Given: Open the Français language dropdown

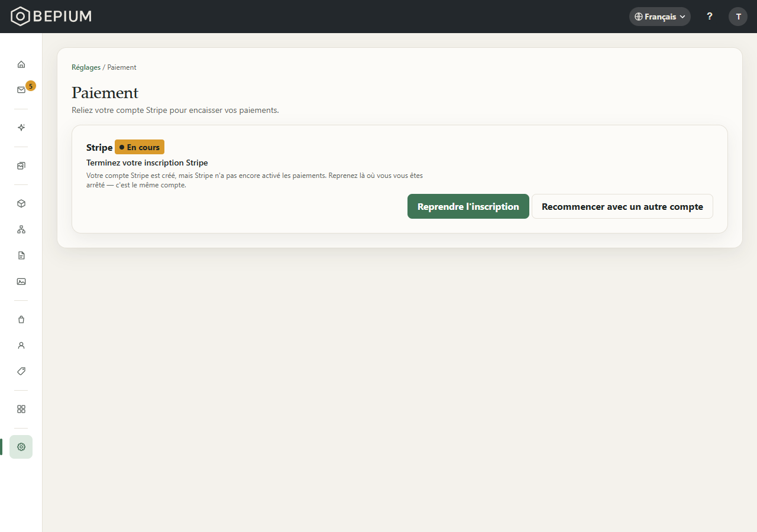Looking at the screenshot, I should pyautogui.click(x=660, y=17).
